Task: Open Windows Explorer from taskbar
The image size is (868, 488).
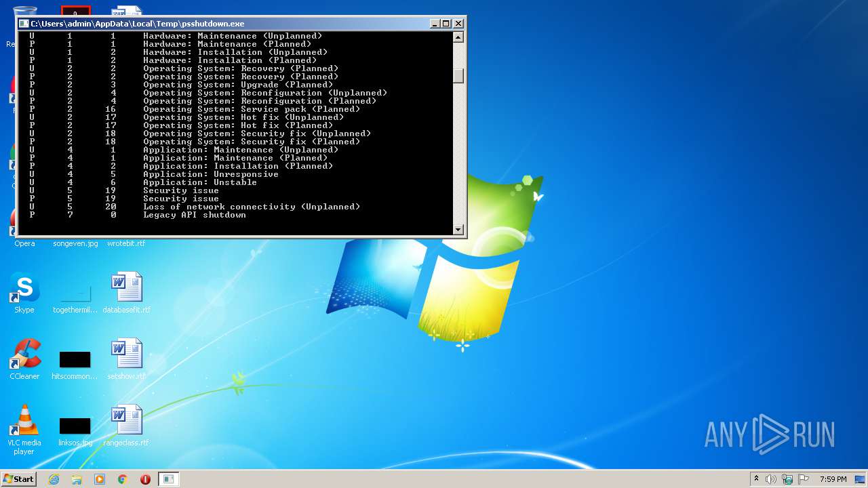Action: 77,479
